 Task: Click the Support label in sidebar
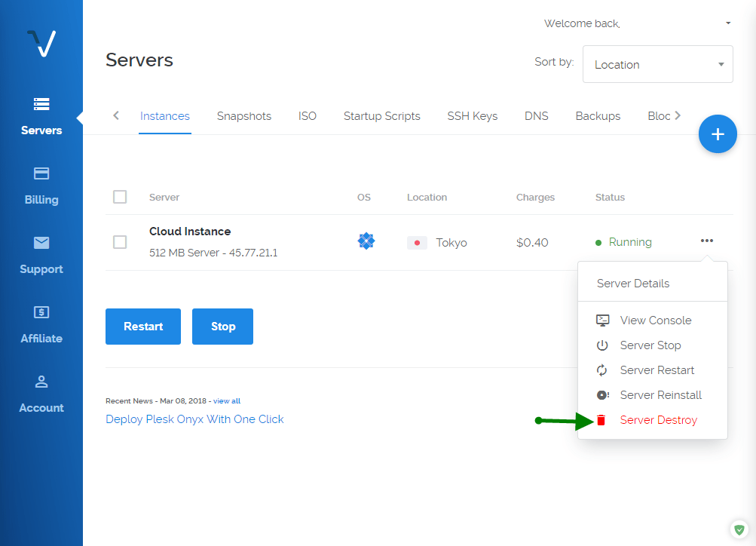[41, 269]
